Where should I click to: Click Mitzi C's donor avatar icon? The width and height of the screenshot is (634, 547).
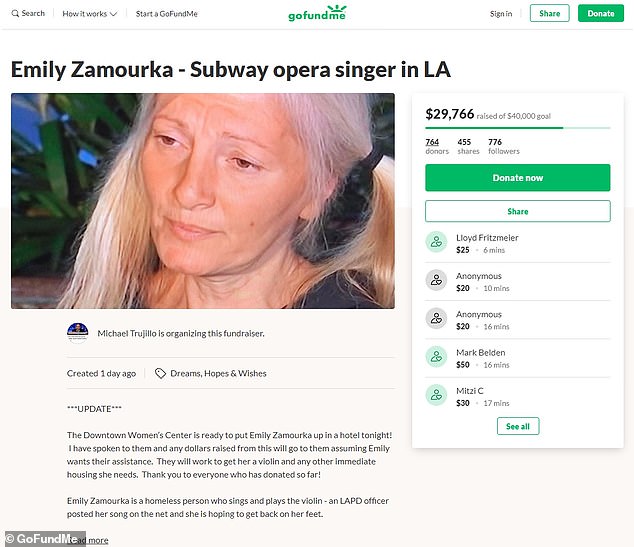(x=435, y=395)
